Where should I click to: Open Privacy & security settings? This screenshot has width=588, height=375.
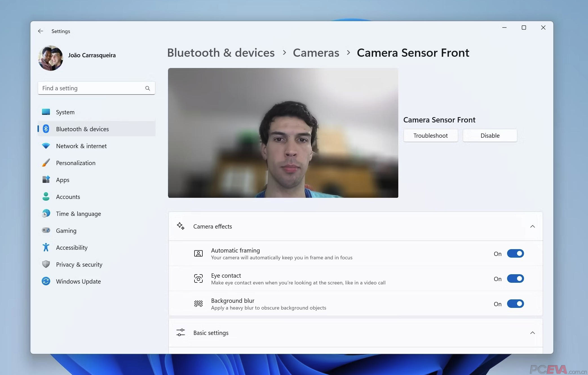coord(96,264)
